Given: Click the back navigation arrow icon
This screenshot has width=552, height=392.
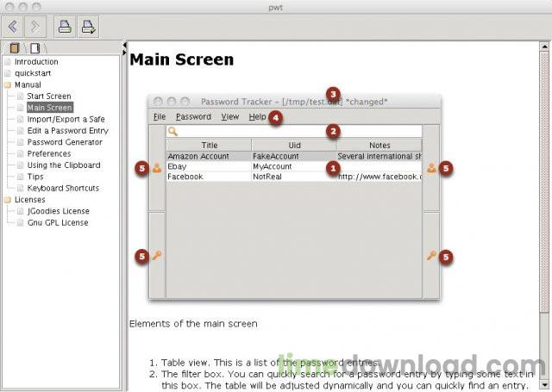Looking at the screenshot, I should [x=13, y=27].
